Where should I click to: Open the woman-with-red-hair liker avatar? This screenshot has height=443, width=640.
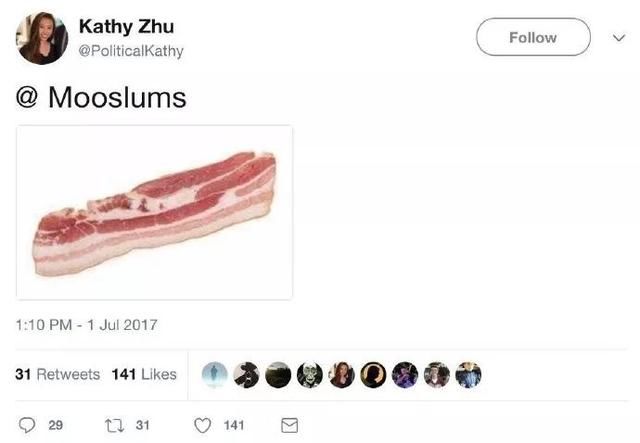point(342,374)
